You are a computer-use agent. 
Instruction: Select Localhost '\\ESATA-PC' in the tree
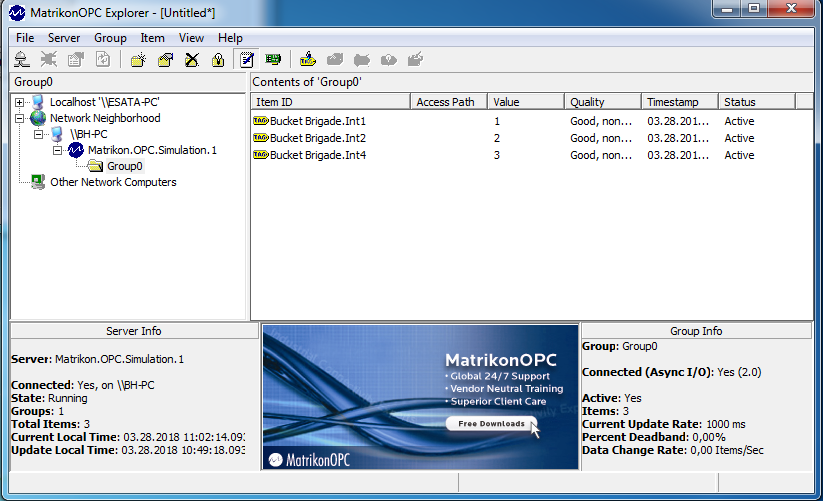tap(104, 102)
